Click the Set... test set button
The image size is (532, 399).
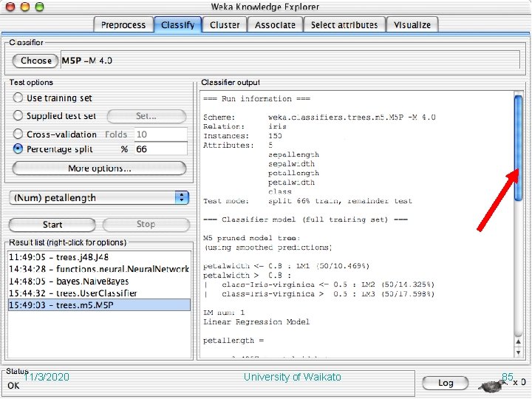pos(146,116)
